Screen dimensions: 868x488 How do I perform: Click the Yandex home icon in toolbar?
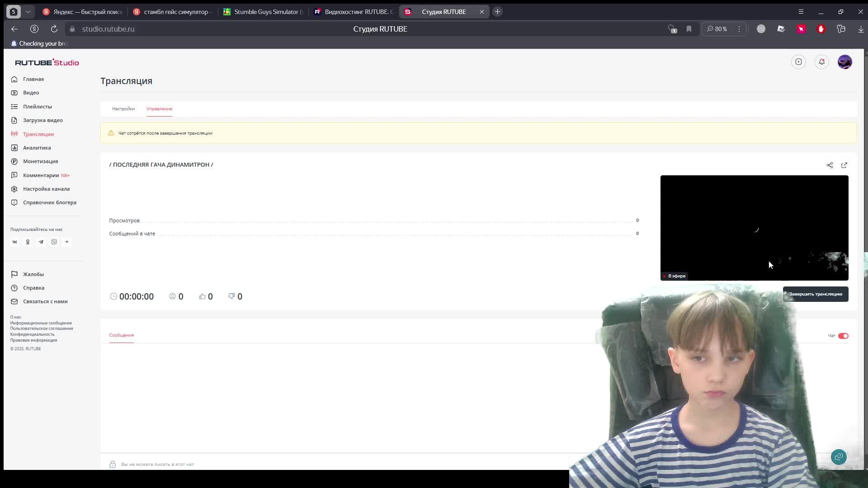(x=34, y=29)
